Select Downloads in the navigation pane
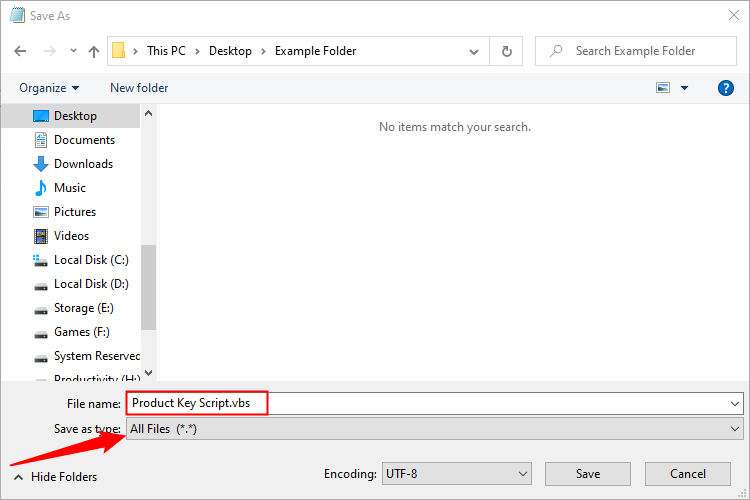The height and width of the screenshot is (500, 750). [x=83, y=164]
